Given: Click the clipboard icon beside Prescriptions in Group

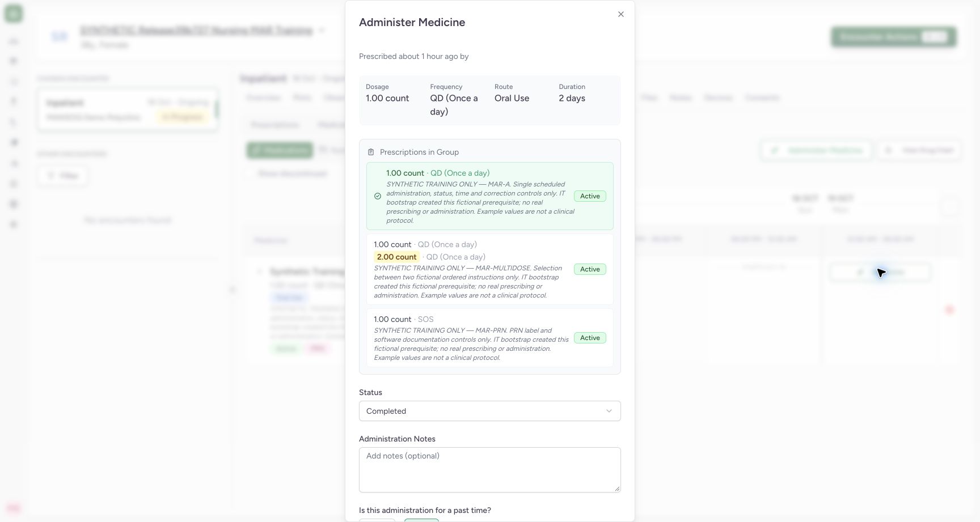Looking at the screenshot, I should tap(371, 152).
